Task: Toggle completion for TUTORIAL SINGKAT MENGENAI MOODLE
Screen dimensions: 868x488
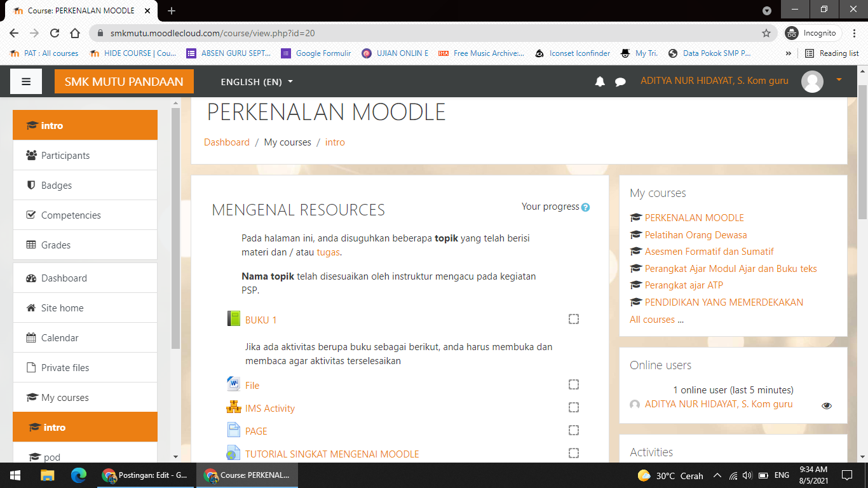Action: click(x=574, y=453)
